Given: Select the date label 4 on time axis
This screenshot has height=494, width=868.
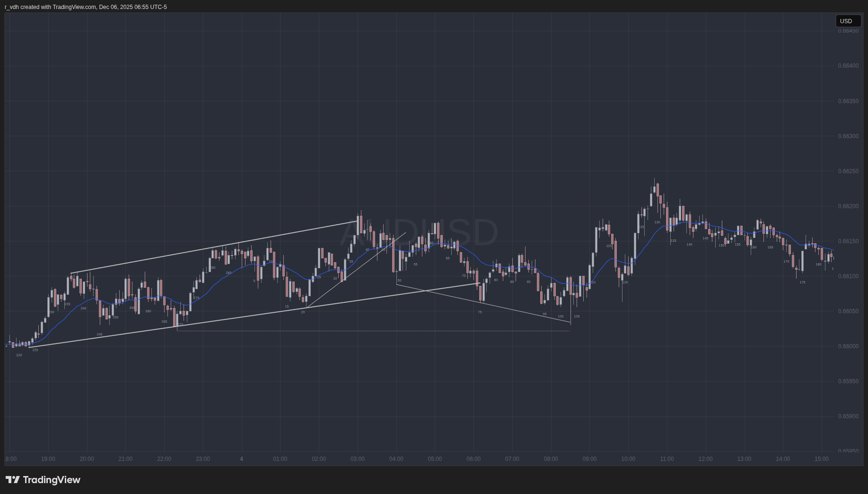Looking at the screenshot, I should click(242, 459).
